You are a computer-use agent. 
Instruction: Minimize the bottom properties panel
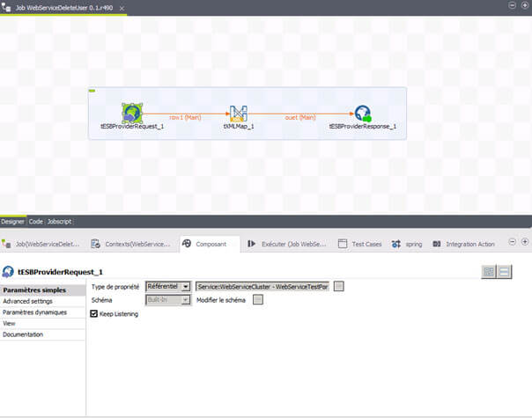click(513, 242)
